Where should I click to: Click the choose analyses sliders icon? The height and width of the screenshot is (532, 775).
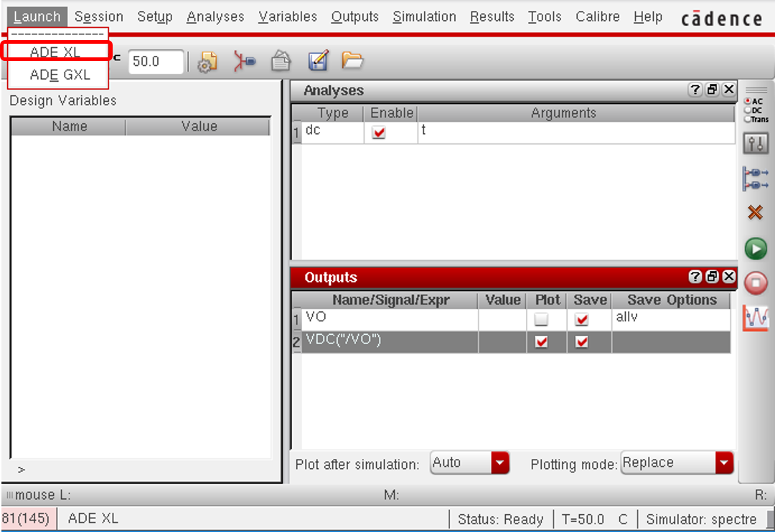pyautogui.click(x=756, y=143)
